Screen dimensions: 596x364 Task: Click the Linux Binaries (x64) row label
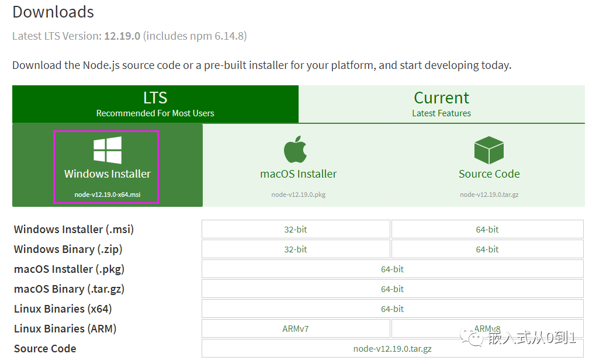63,309
